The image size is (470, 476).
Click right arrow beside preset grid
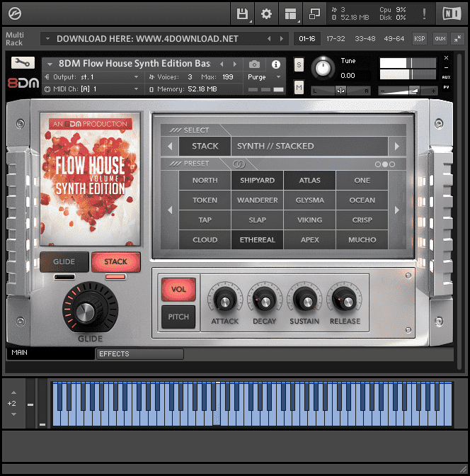pos(397,210)
